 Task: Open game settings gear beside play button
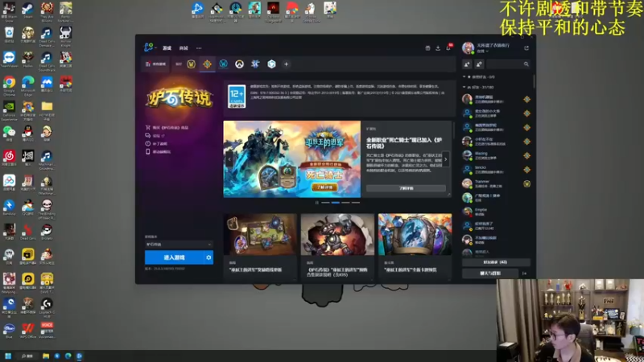(x=208, y=257)
